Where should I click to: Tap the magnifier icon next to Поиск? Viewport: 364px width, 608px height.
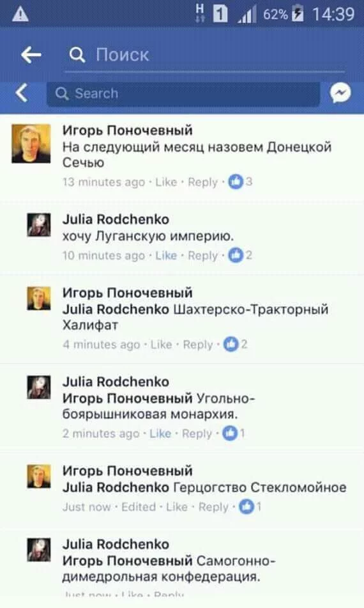click(x=77, y=55)
